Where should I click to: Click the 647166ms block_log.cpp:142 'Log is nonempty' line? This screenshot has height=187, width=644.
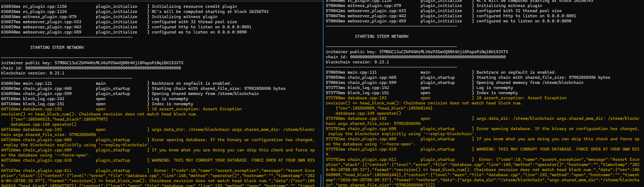(95, 99)
